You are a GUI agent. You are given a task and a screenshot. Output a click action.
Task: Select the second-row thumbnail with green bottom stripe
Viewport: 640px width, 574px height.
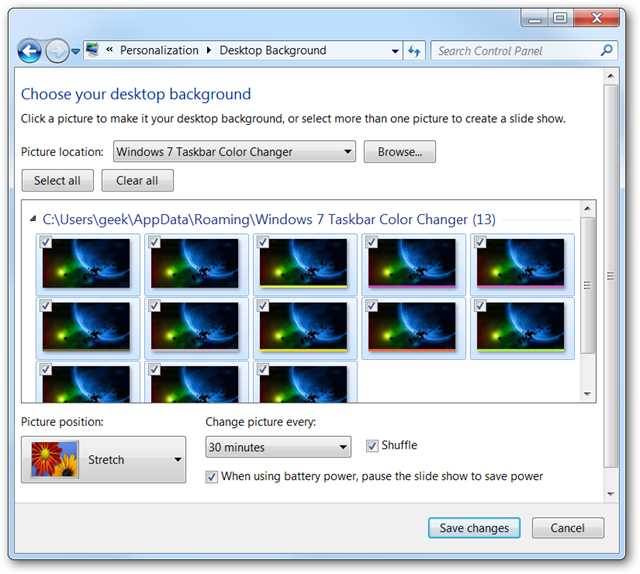click(x=520, y=327)
